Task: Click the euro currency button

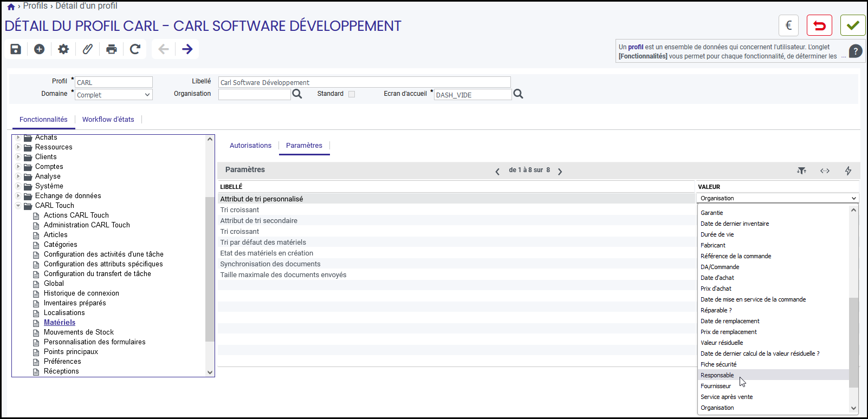Action: [x=789, y=25]
